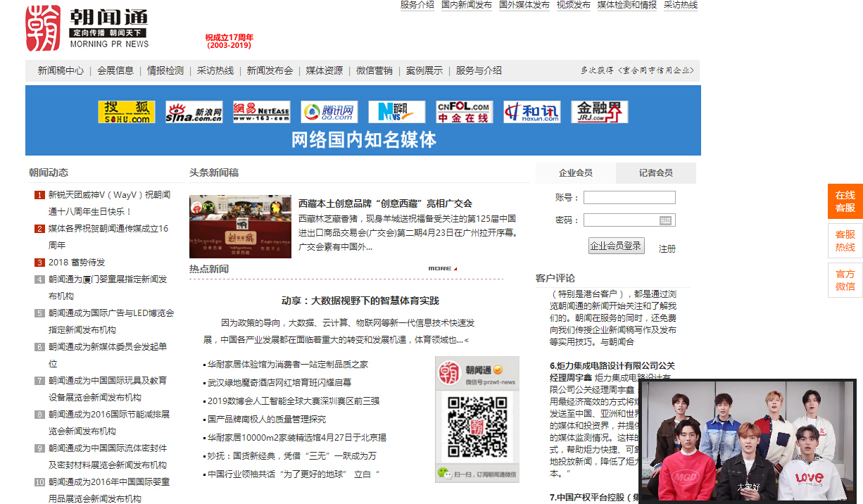The height and width of the screenshot is (504, 863).
Task: Open the 西藏本土创意品牌 headline thumbnail
Action: (x=240, y=227)
